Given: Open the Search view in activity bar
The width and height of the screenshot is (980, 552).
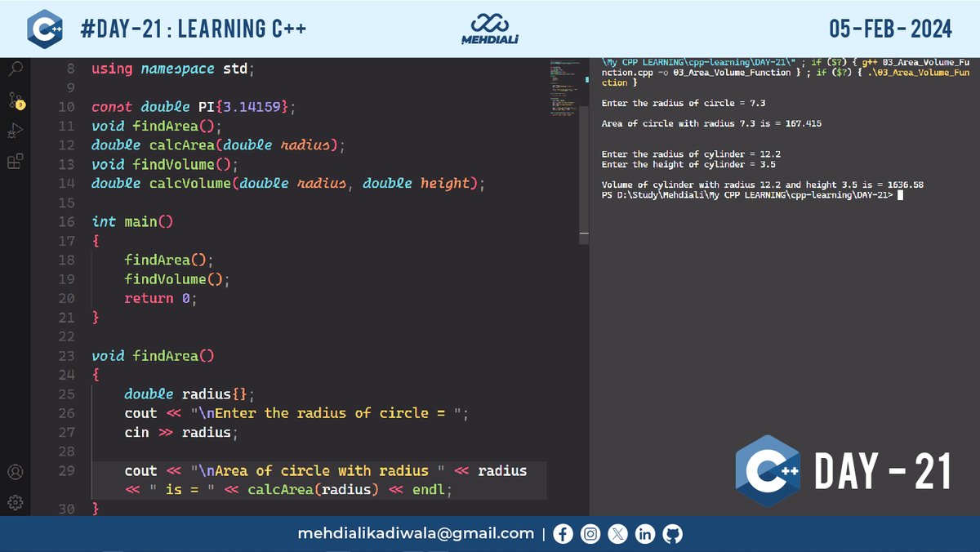Looking at the screenshot, I should pyautogui.click(x=15, y=69).
